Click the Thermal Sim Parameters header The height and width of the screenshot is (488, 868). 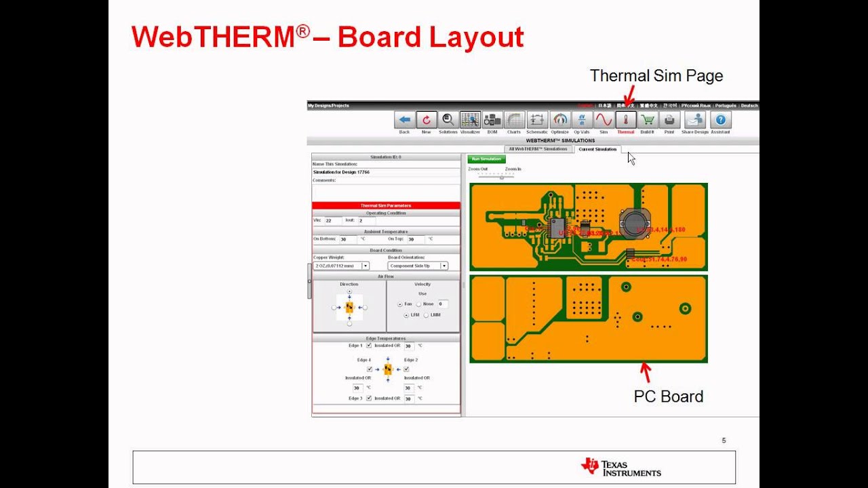click(386, 205)
